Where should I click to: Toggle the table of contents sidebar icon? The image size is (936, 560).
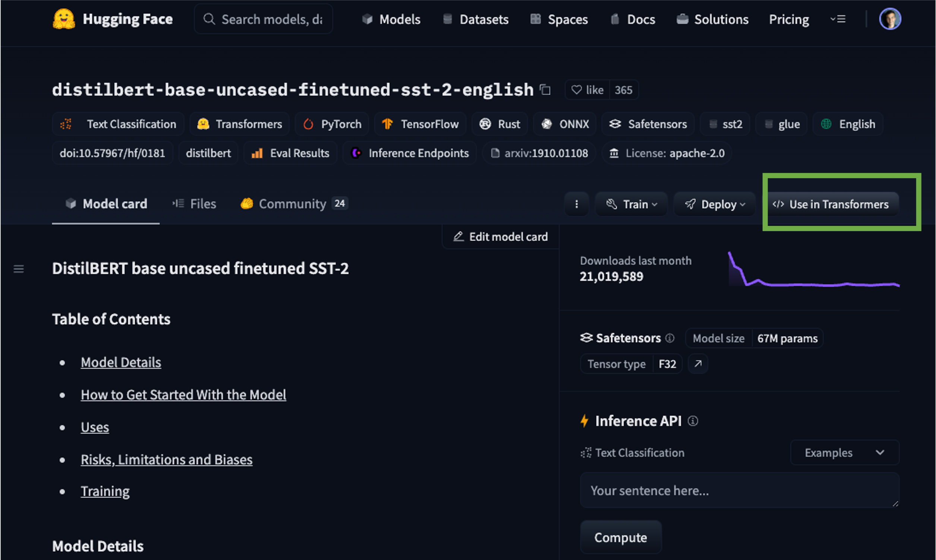tap(19, 269)
